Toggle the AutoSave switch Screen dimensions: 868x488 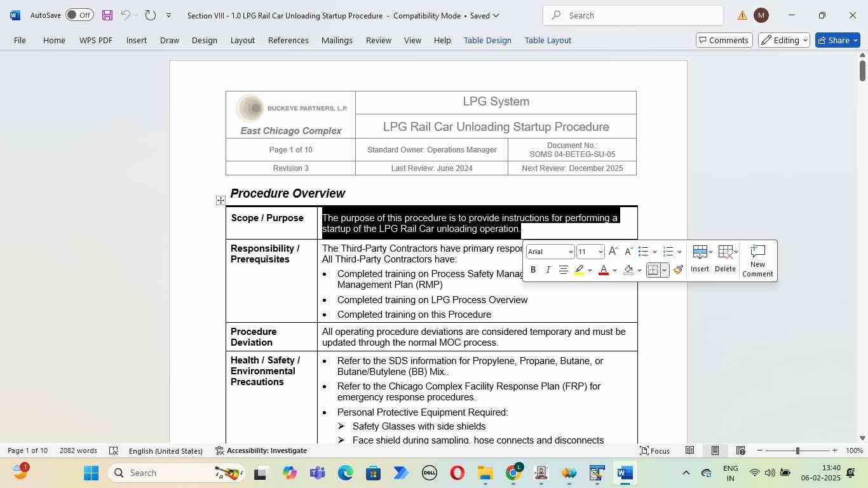point(79,15)
